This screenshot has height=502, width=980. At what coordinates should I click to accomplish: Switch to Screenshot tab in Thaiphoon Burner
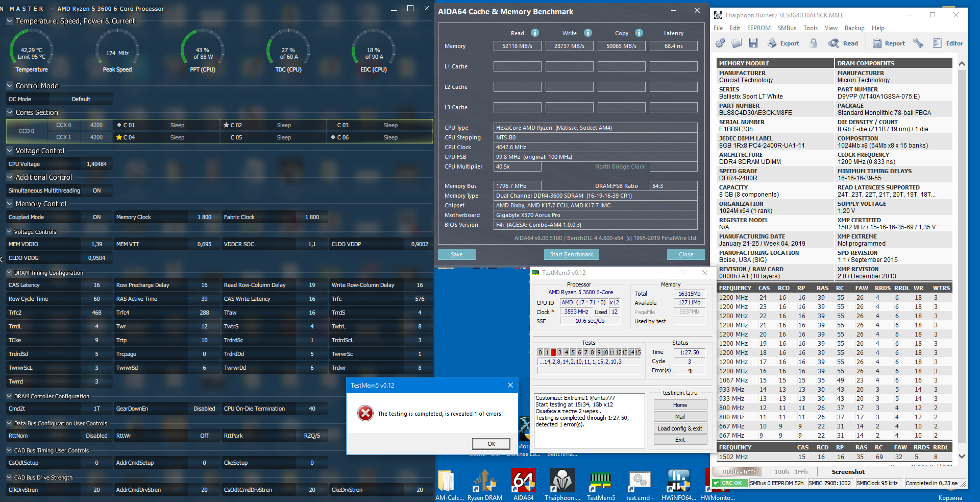coord(848,472)
